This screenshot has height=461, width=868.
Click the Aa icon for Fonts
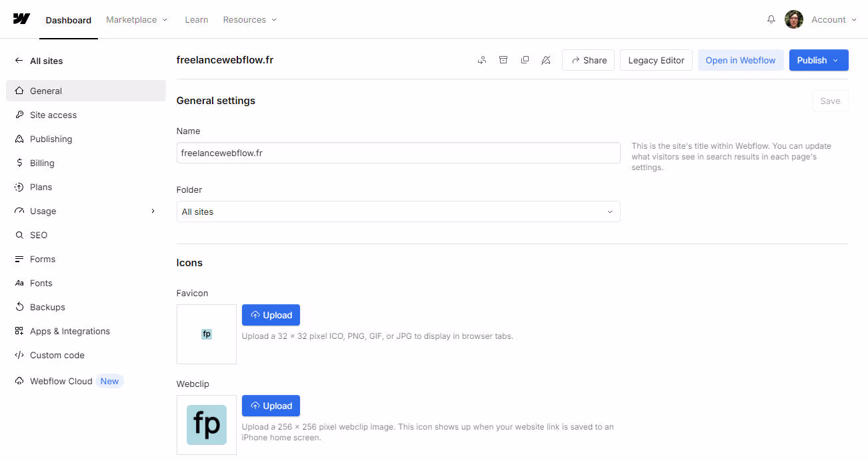pyautogui.click(x=19, y=283)
